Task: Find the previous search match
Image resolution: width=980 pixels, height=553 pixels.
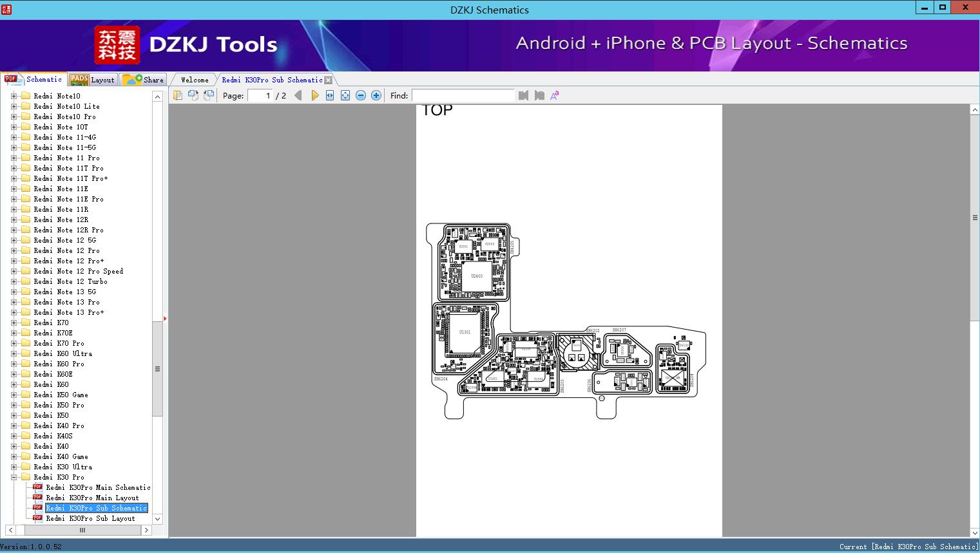Action: click(523, 95)
